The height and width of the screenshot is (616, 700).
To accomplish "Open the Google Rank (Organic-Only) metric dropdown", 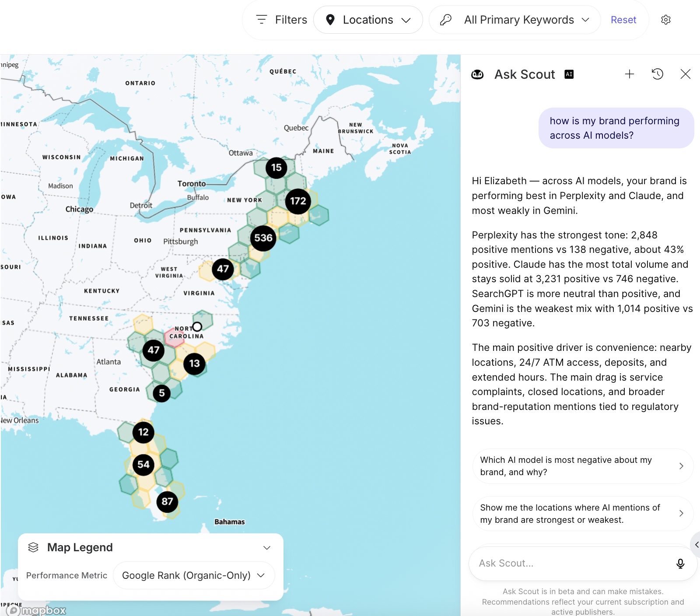I will coord(194,575).
